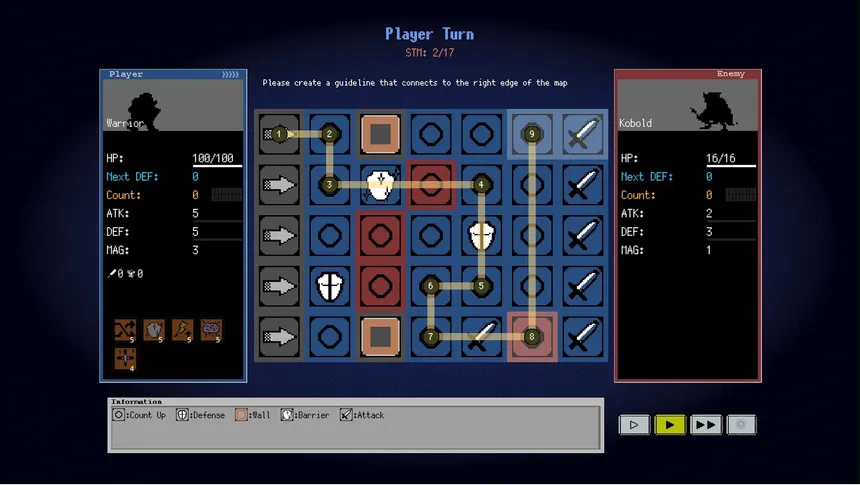This screenshot has height=485, width=860.
Task: Select the yellow normal-speed play button
Action: (x=670, y=425)
